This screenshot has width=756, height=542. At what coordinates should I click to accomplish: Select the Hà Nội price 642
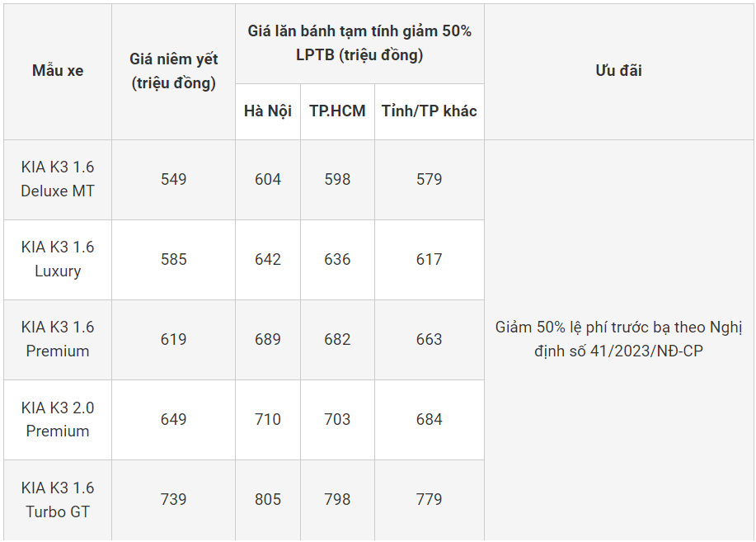268,259
